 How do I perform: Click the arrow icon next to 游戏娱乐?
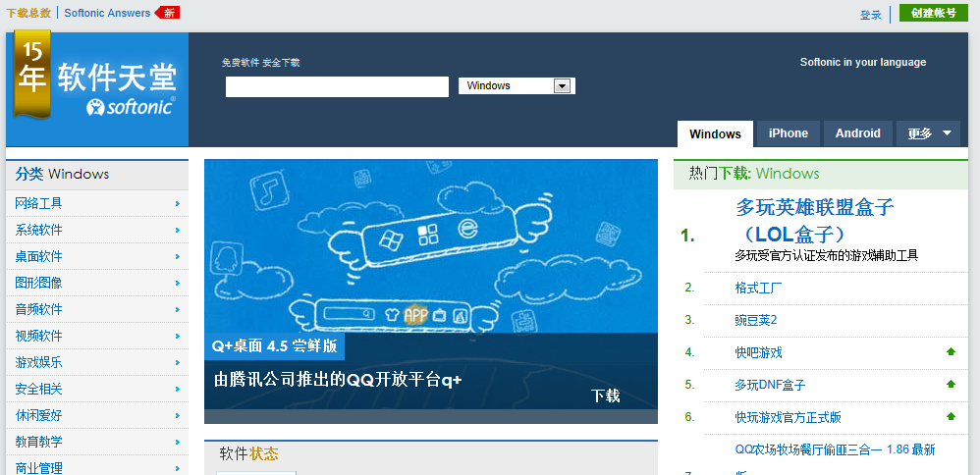178,362
